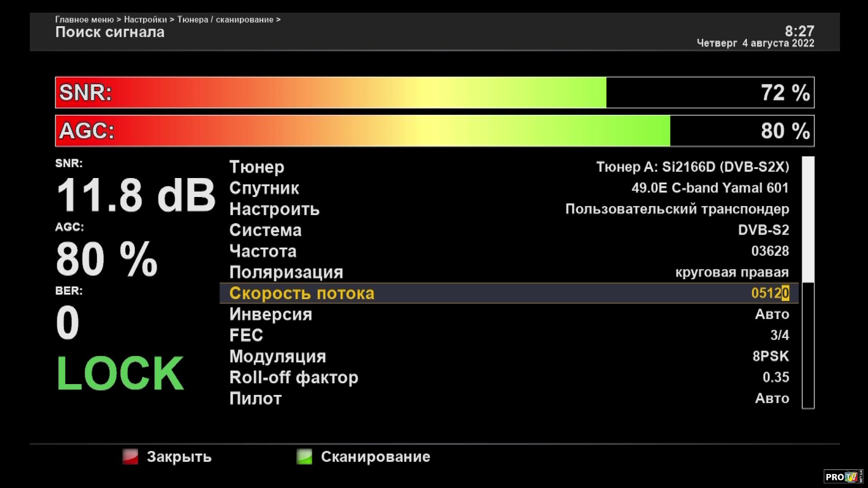This screenshot has height=488, width=868.
Task: Edit the Частота 03628 field
Action: pyautogui.click(x=769, y=251)
